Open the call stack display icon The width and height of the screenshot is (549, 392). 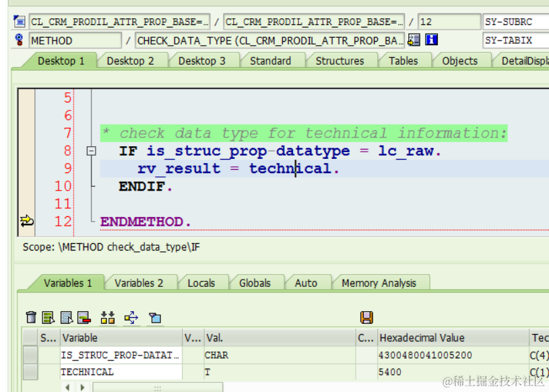click(414, 40)
